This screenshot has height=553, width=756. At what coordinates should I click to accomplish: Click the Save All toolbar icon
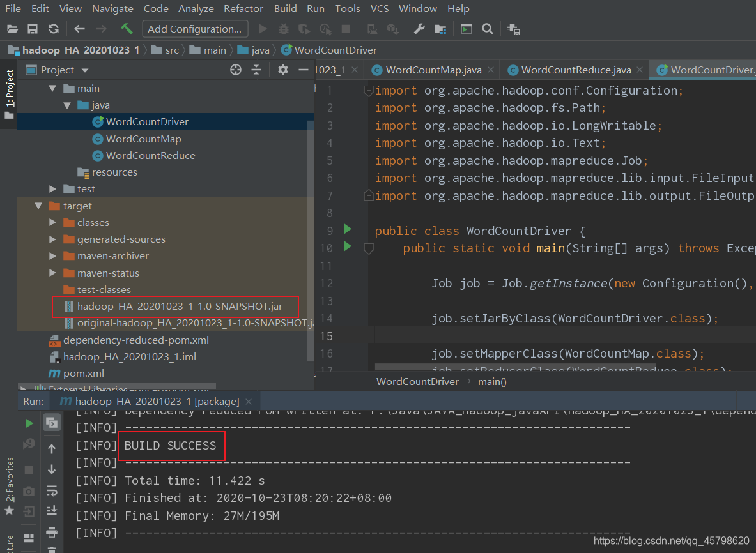coord(33,29)
